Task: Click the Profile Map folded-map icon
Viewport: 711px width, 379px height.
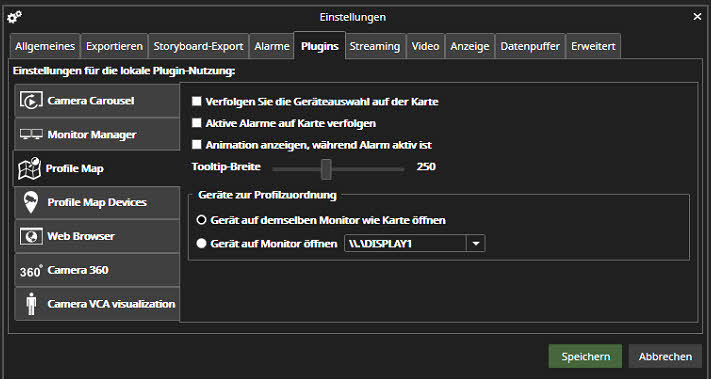Action: click(29, 168)
